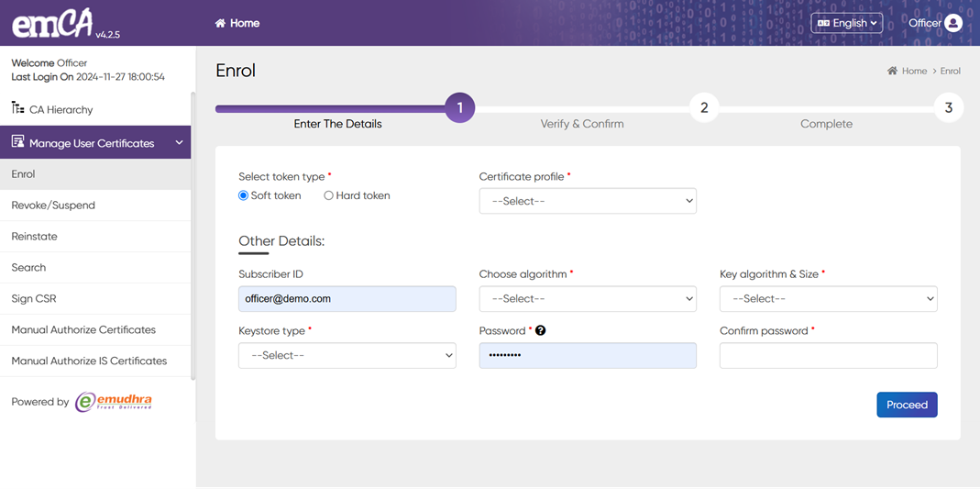Click the Officer user avatar icon
The height and width of the screenshot is (489, 980).
953,23
